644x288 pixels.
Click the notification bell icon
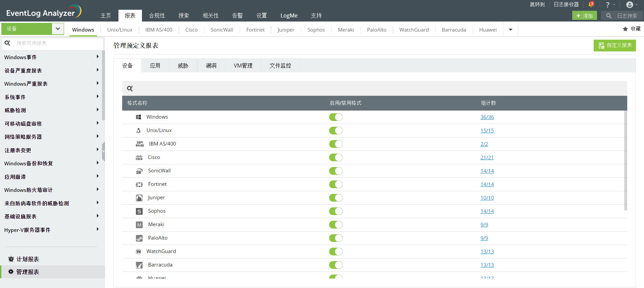(x=591, y=4)
